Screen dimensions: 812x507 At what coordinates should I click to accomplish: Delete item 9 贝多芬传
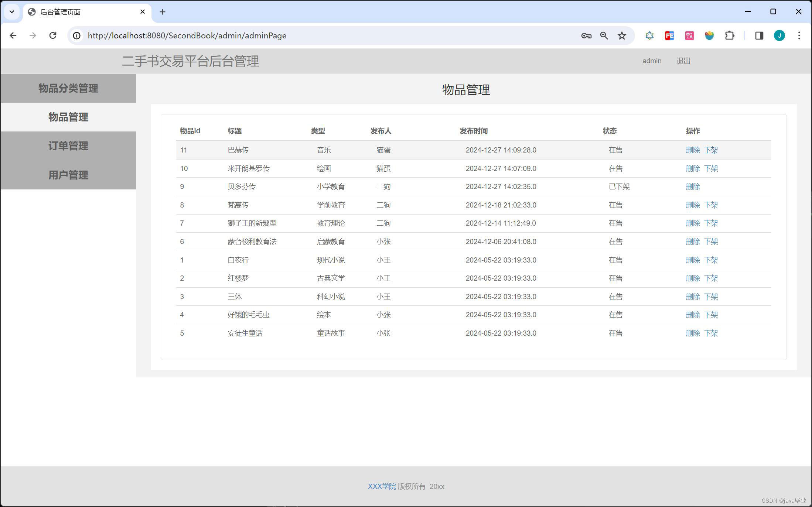pyautogui.click(x=693, y=187)
